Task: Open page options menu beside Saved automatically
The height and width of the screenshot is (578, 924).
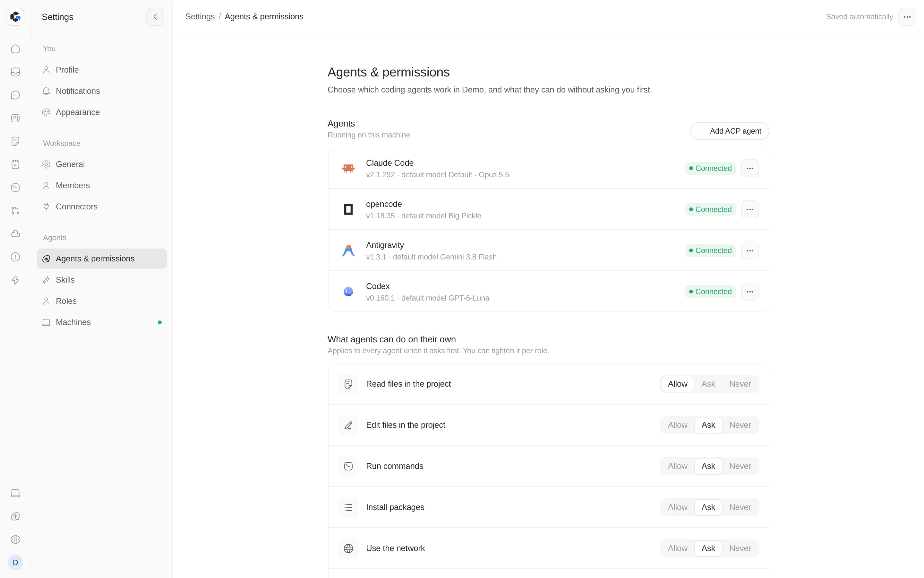Action: tap(907, 16)
